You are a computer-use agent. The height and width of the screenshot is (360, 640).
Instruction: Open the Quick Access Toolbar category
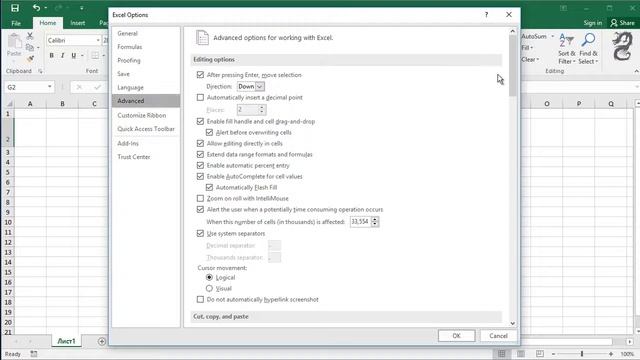[146, 129]
